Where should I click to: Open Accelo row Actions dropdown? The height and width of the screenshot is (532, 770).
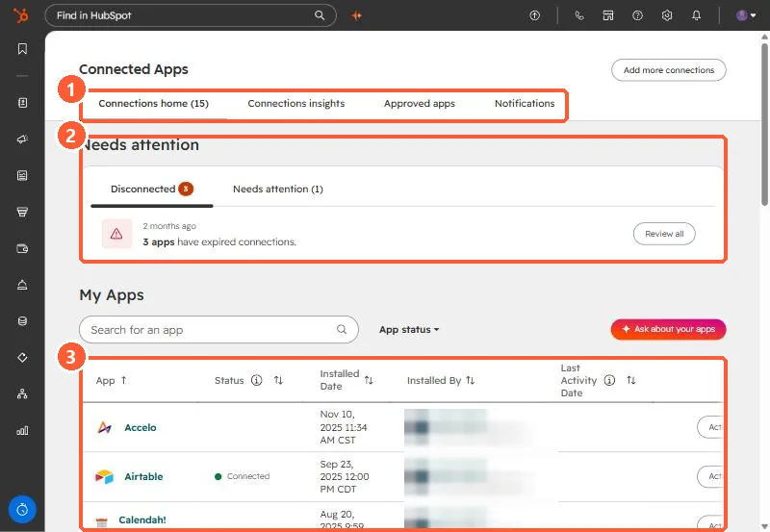click(x=710, y=427)
